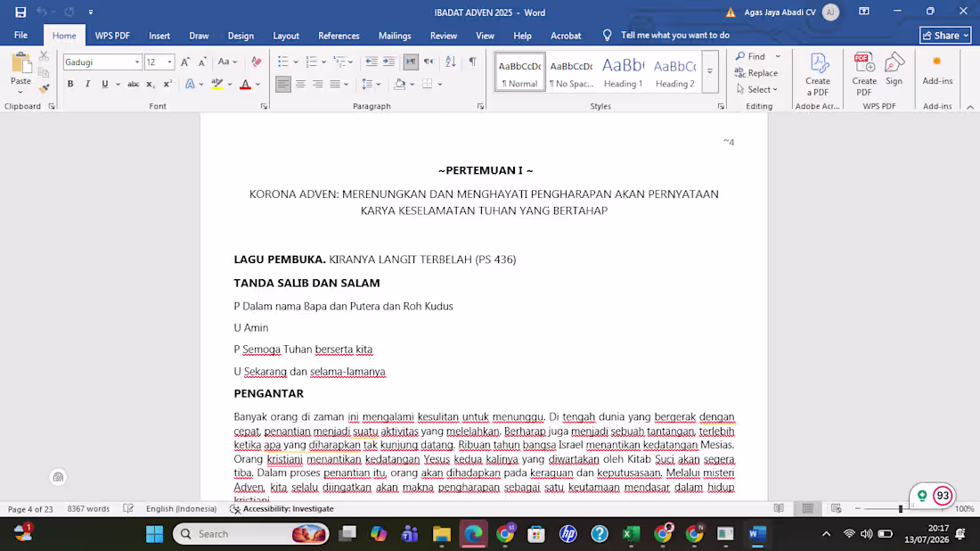Click Accessibility: Investigate in status bar

pos(282,508)
